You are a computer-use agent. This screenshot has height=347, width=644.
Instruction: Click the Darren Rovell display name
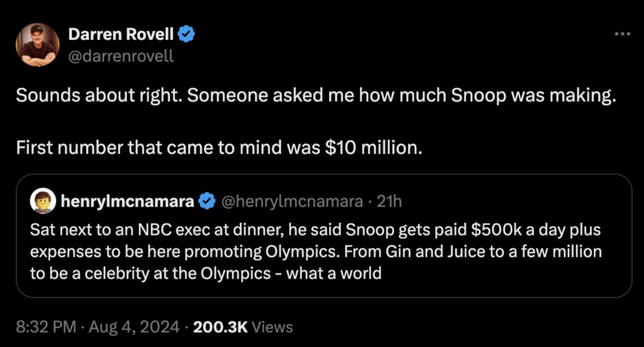[122, 34]
